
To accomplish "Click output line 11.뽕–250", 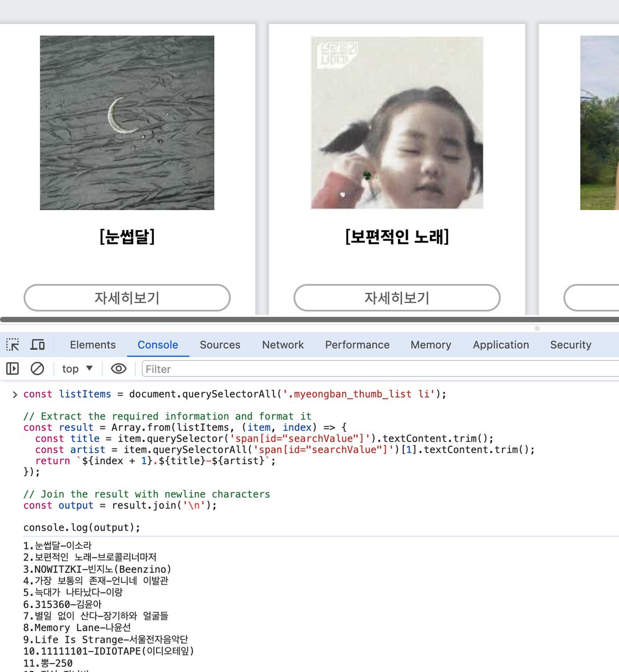I will click(48, 663).
